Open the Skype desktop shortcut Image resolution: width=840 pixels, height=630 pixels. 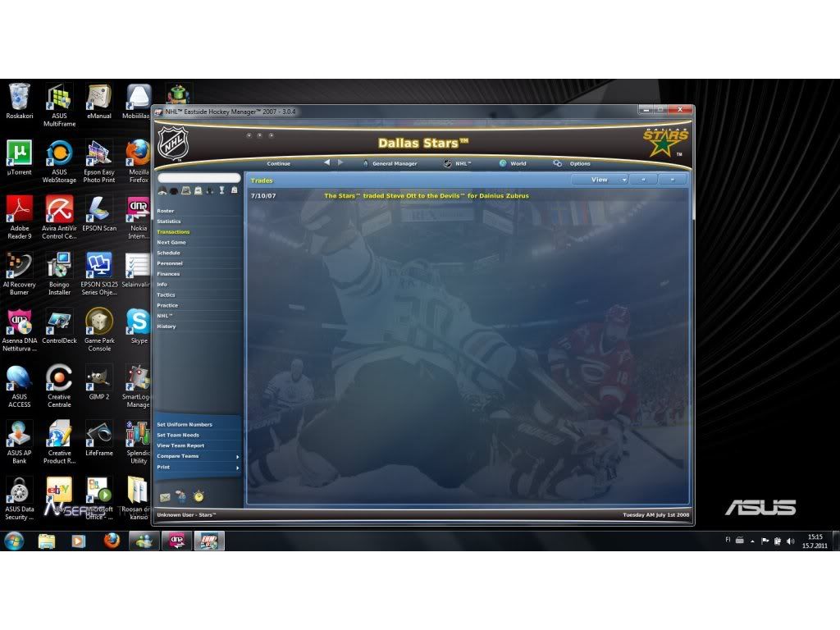pyautogui.click(x=139, y=326)
